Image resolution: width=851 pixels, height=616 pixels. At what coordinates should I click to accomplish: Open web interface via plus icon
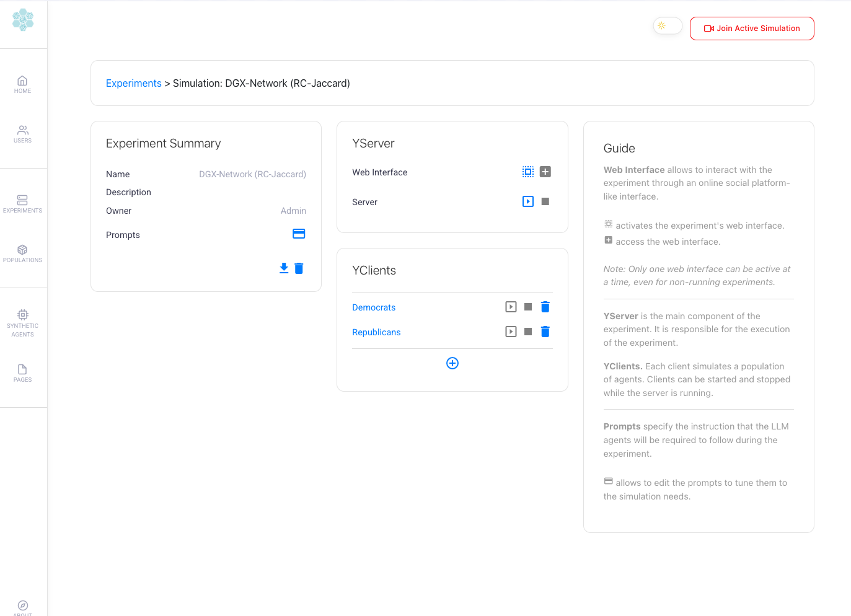(545, 172)
